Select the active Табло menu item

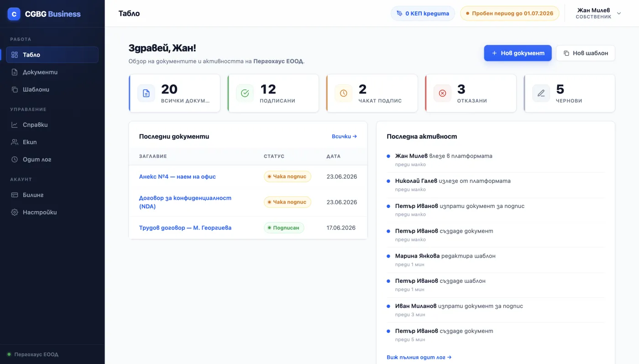click(x=52, y=55)
